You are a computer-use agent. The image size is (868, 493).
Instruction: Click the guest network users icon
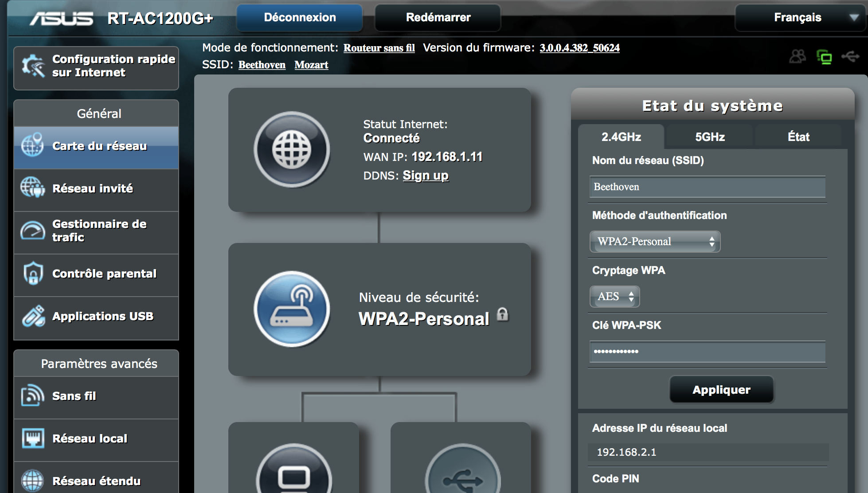[x=797, y=57]
